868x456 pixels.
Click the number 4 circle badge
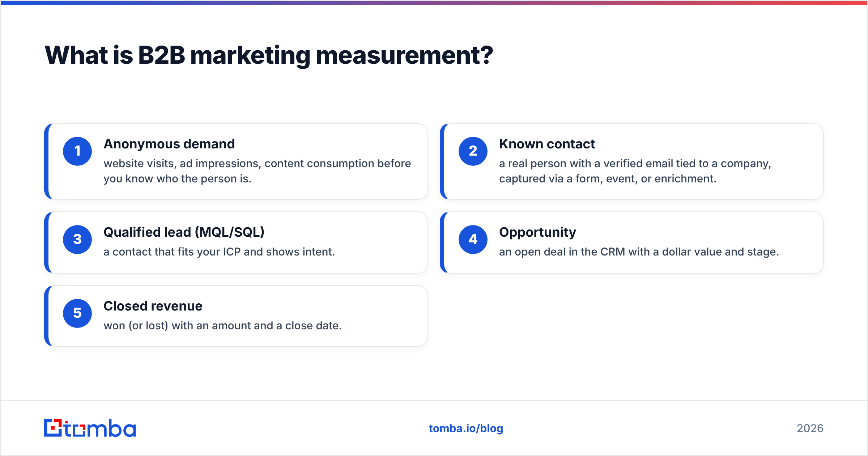point(473,240)
